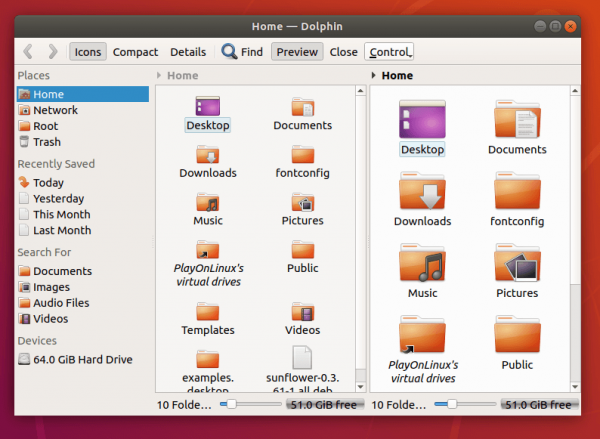Show files saved Last Month
The width and height of the screenshot is (600, 439).
(83, 230)
